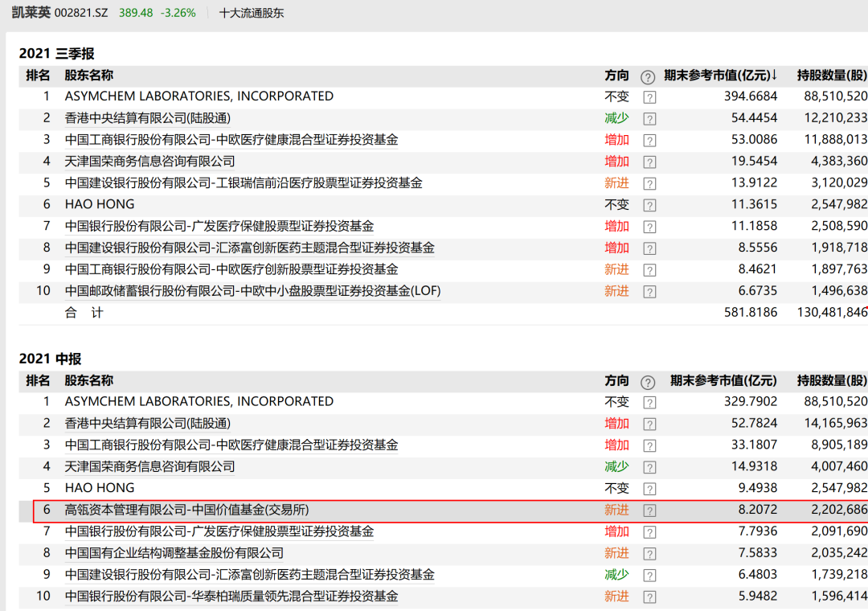Click the question icon in 中欧中小盘 LOF row
Viewport: 868px width, 611px height.
pyautogui.click(x=649, y=292)
